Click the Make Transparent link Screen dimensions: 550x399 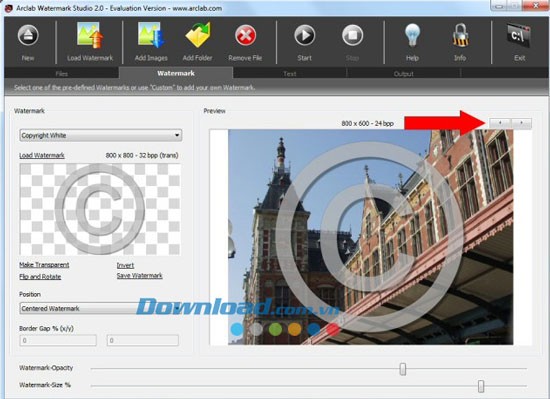click(44, 265)
